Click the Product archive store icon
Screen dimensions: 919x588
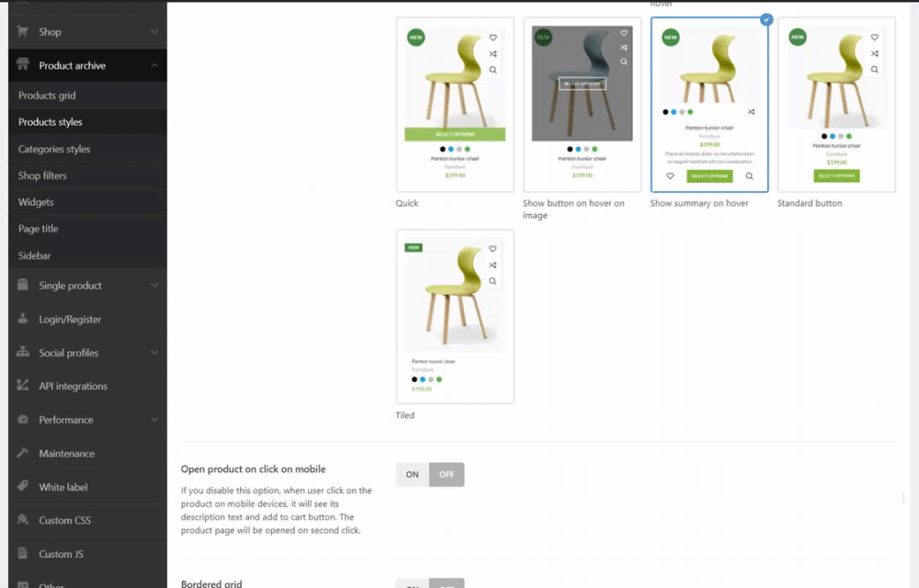point(23,64)
